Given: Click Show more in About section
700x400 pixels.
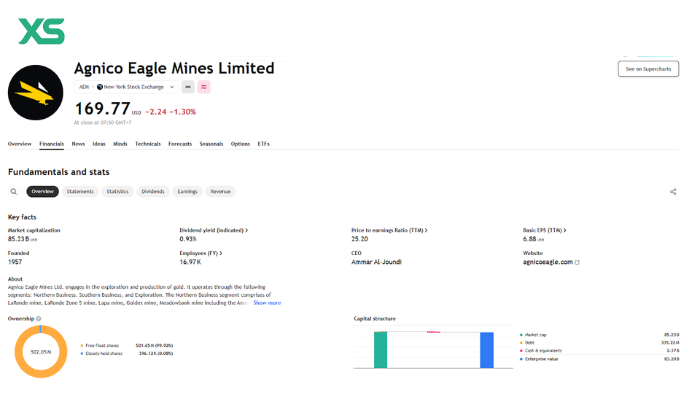Looking at the screenshot, I should point(267,303).
